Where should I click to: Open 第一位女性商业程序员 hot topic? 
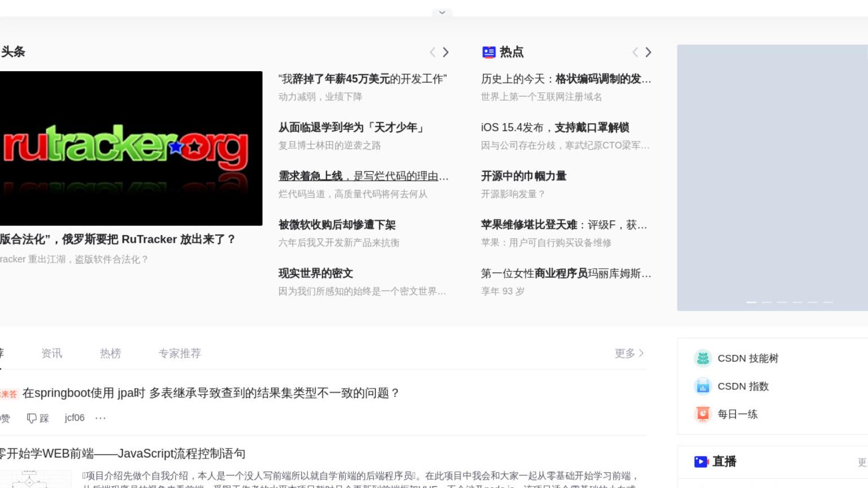pos(566,273)
